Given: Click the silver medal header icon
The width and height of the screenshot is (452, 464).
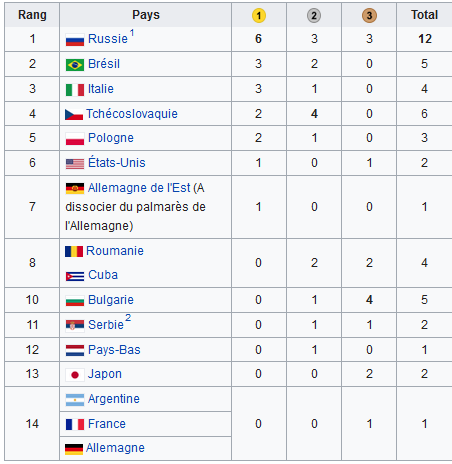Looking at the screenshot, I should [314, 15].
